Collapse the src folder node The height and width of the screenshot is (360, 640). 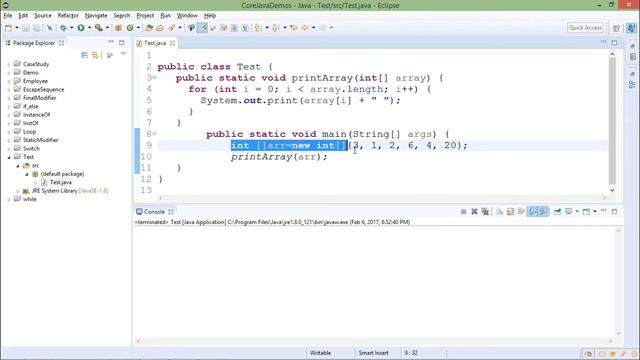coord(18,166)
